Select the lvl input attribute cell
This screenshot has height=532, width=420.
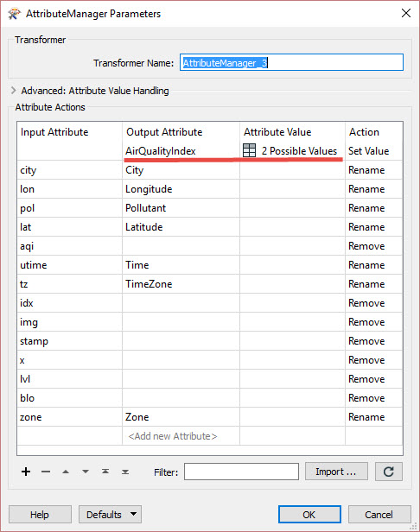tap(70, 378)
